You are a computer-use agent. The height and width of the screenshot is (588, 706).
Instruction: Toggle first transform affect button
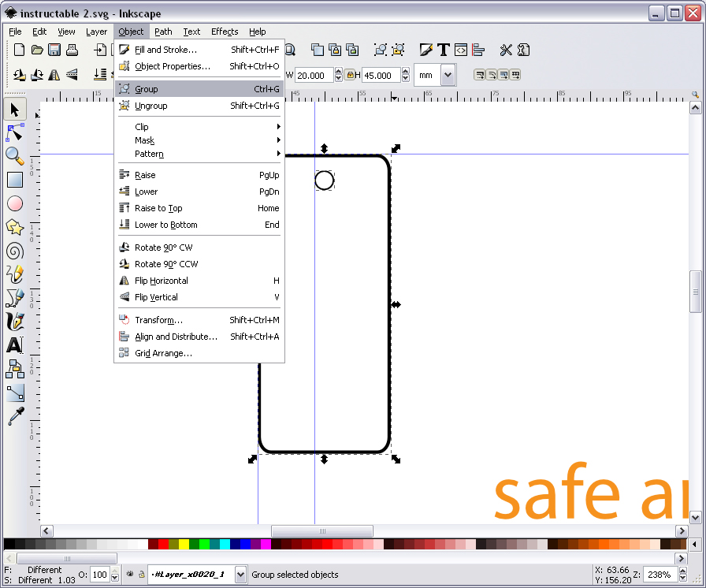[x=480, y=75]
